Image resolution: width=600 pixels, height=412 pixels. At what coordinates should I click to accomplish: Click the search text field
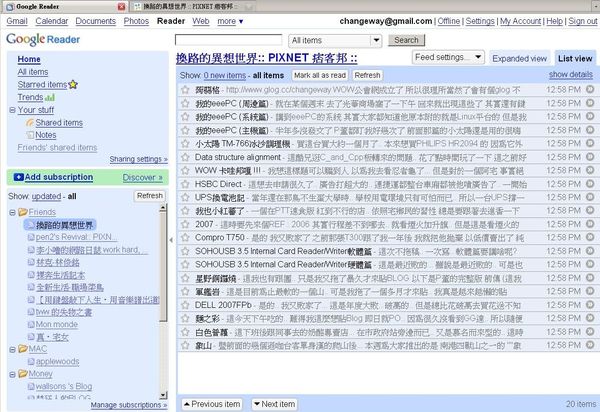(x=228, y=40)
